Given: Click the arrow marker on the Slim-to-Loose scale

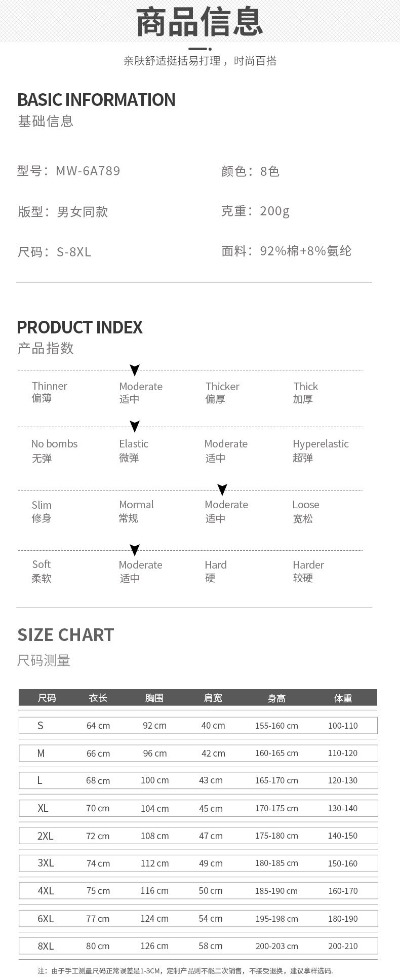Looking at the screenshot, I should pos(222,489).
